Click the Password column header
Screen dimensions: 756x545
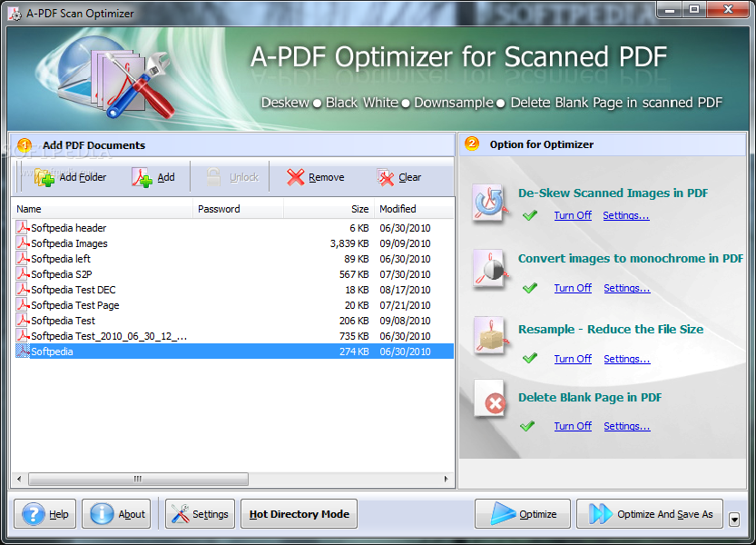click(238, 209)
